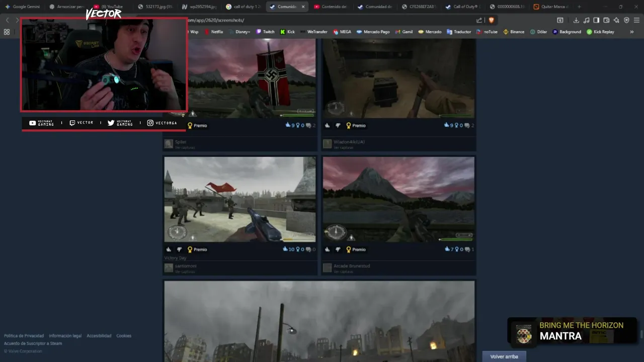Go back to the previous page
The height and width of the screenshot is (362, 644).
[7, 20]
